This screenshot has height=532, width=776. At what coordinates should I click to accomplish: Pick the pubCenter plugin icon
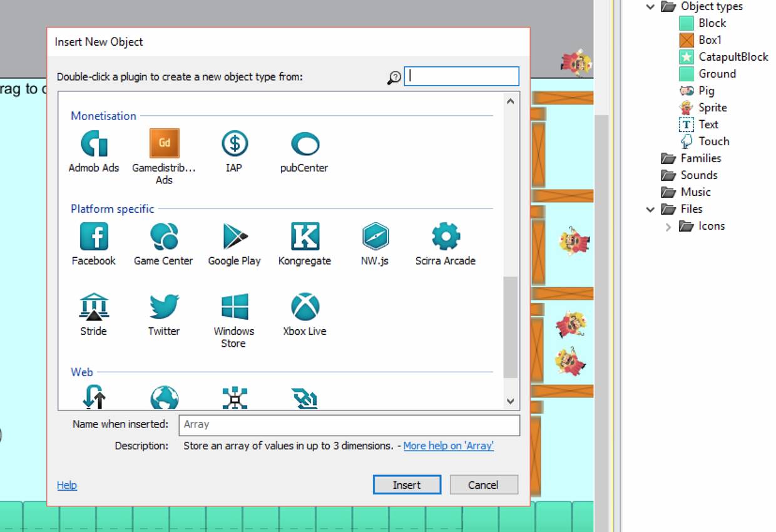[x=305, y=144]
